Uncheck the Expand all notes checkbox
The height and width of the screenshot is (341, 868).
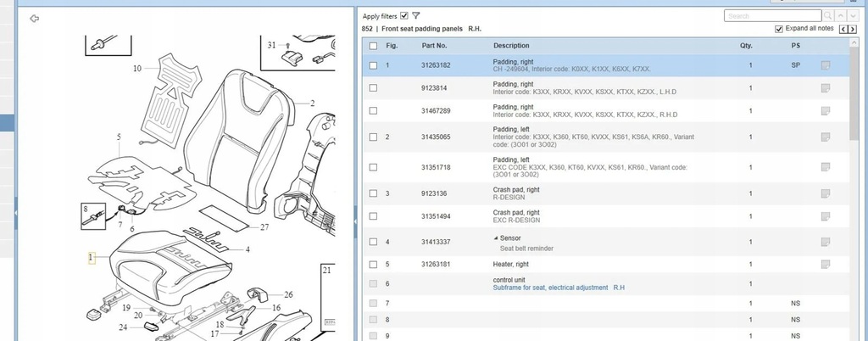point(779,29)
